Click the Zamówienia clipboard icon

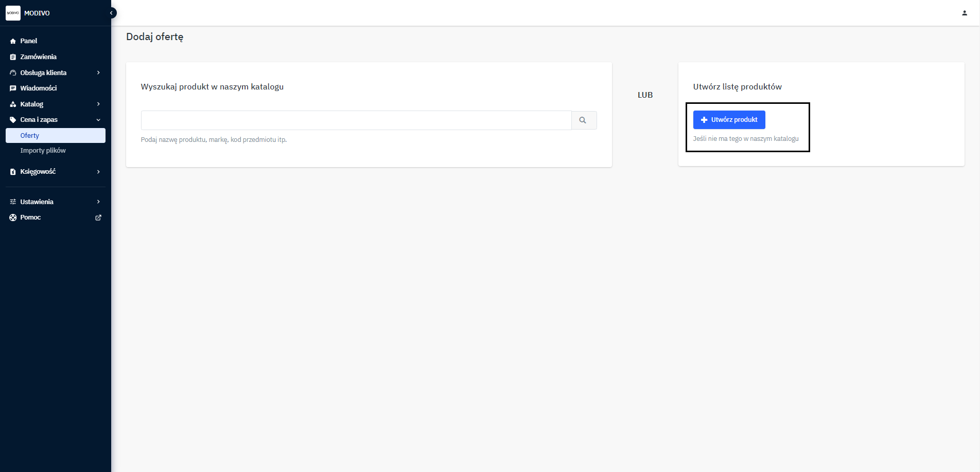13,57
